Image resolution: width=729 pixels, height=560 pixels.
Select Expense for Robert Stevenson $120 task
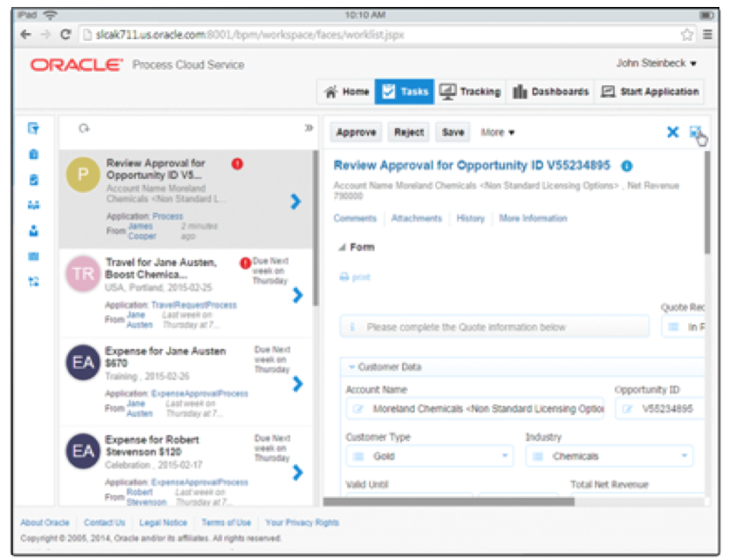[x=186, y=467]
